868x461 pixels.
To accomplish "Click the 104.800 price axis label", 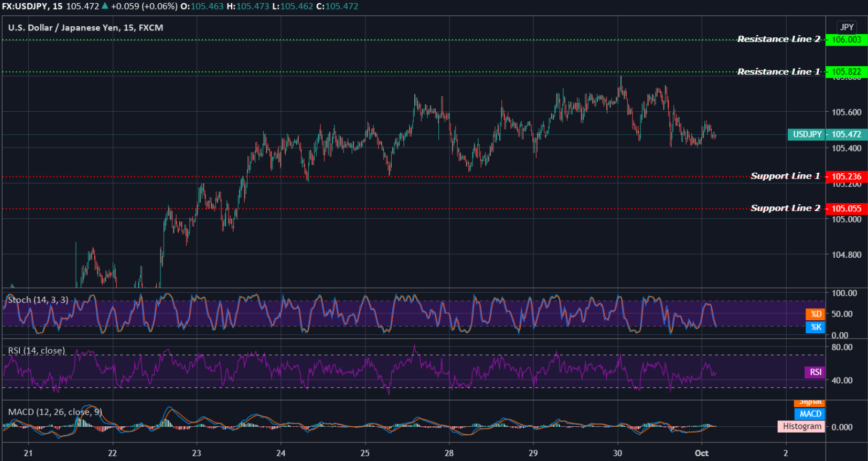I will click(847, 255).
